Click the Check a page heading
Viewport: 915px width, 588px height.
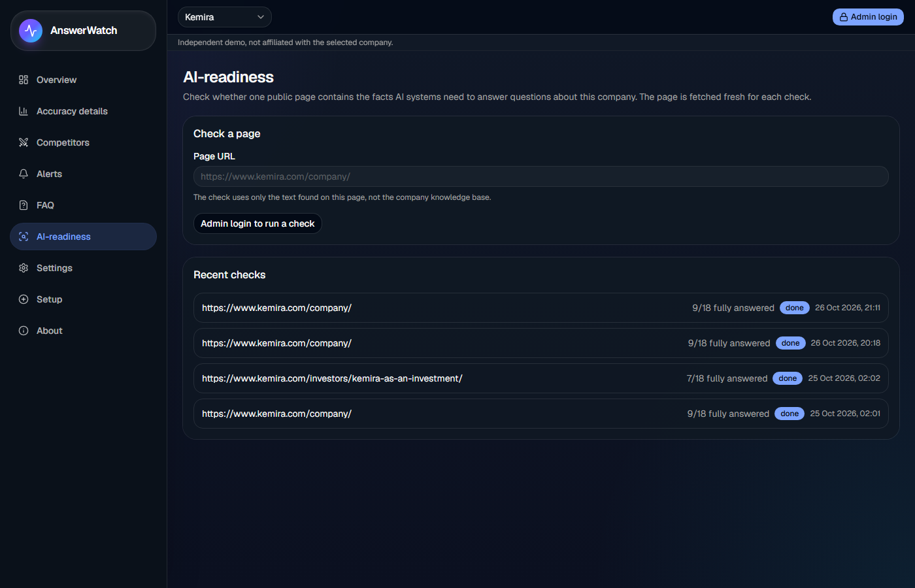pyautogui.click(x=227, y=134)
